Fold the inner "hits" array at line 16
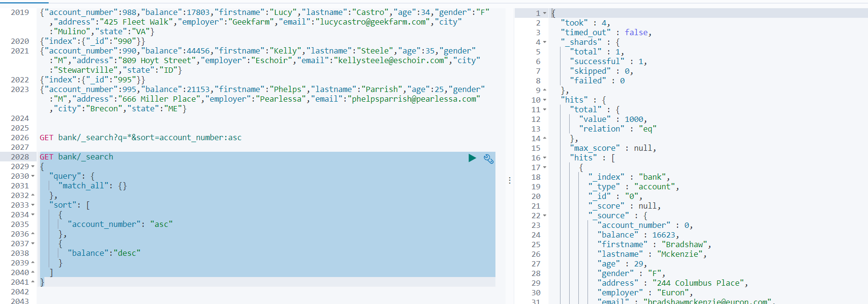Screen dimensions: 868x304 (x=545, y=158)
